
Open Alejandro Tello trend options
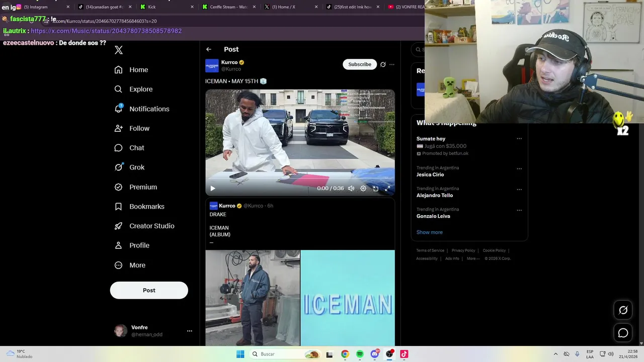(519, 190)
